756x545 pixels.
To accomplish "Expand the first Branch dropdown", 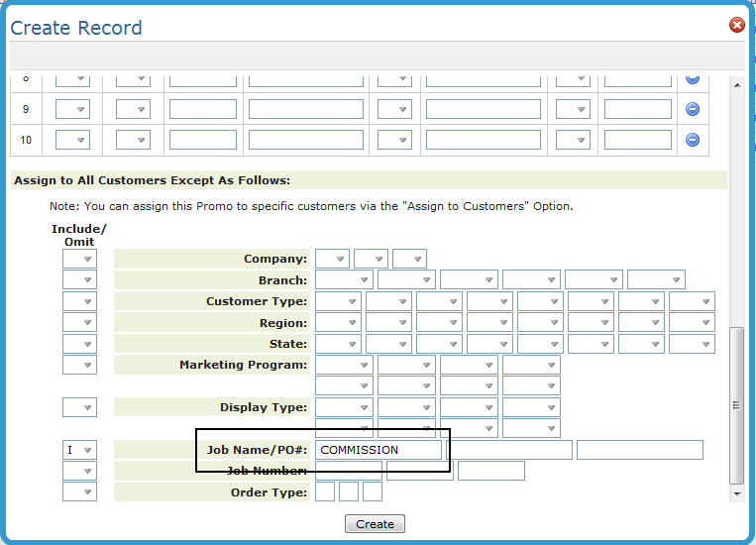I will pyautogui.click(x=344, y=280).
